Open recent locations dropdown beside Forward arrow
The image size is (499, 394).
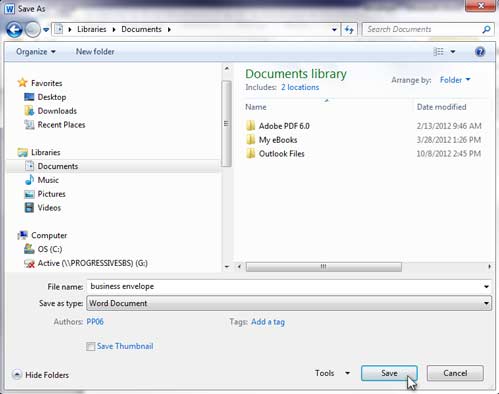(46, 30)
